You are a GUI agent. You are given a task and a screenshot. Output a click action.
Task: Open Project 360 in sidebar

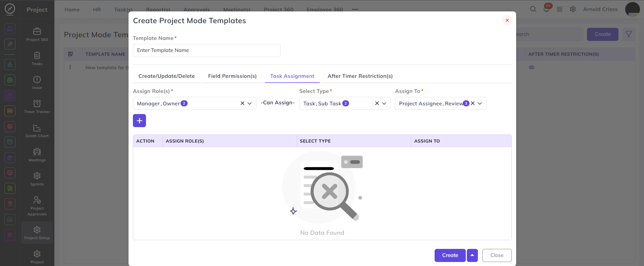point(37,35)
